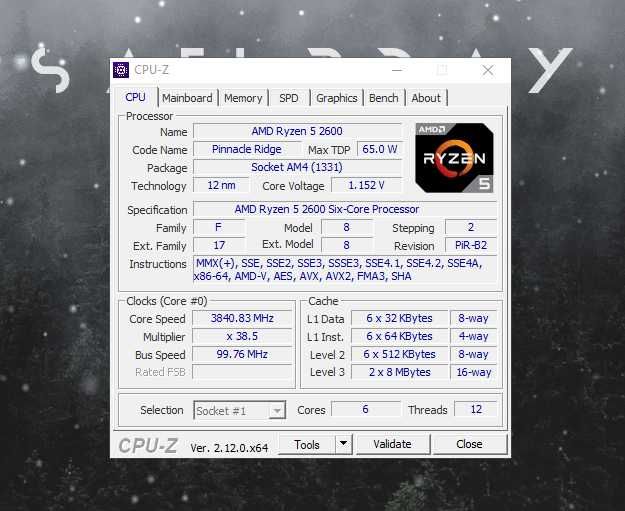Click the Code Name value 'Pinnacle Ridge'

247,149
